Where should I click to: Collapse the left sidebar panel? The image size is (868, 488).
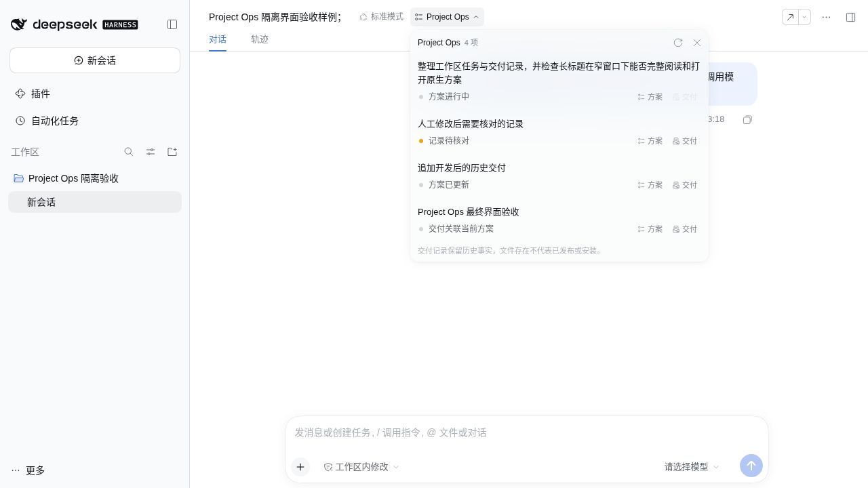pos(172,24)
